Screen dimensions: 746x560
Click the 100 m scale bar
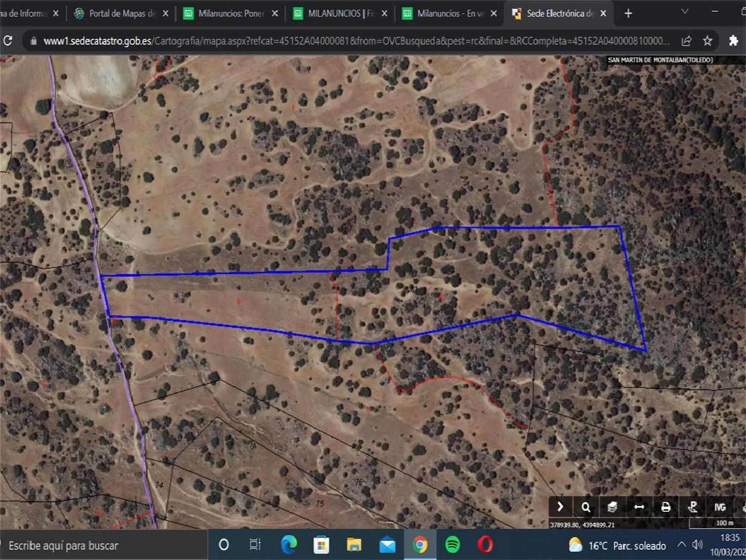point(717,524)
